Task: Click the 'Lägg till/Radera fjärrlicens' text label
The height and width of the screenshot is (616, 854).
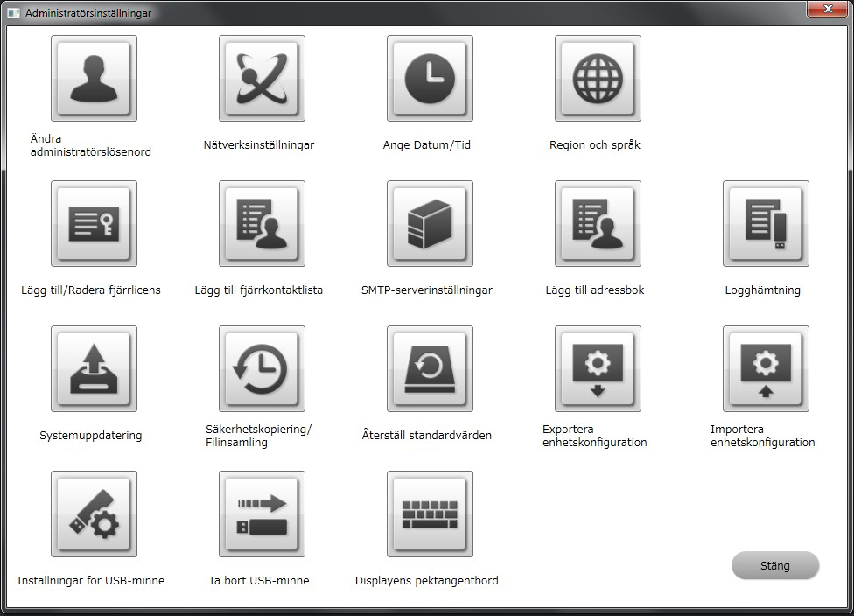Action: (90, 290)
